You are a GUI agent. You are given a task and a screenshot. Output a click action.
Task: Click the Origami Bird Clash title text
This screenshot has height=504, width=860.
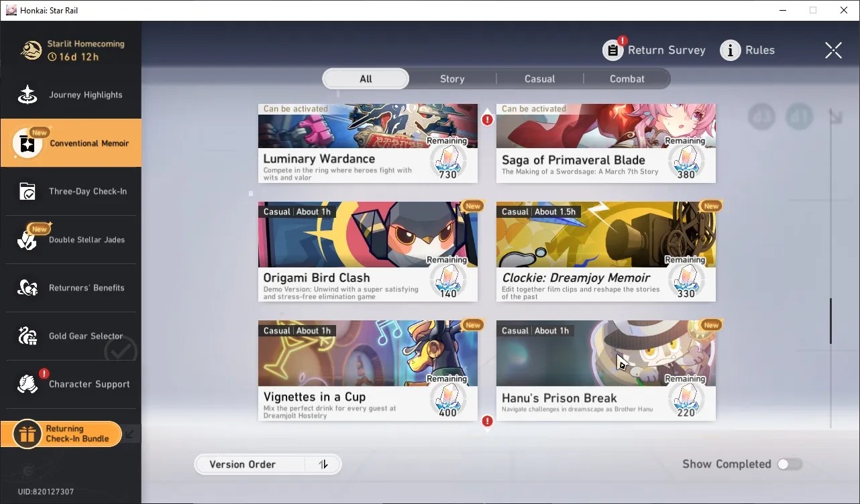click(x=317, y=277)
